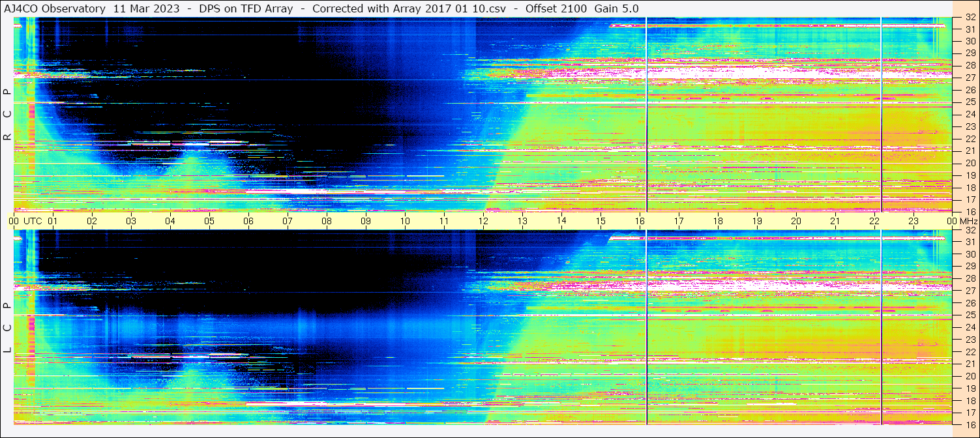
Task: Select hour "20" on the horizontal UTC time axis
Action: [x=796, y=221]
